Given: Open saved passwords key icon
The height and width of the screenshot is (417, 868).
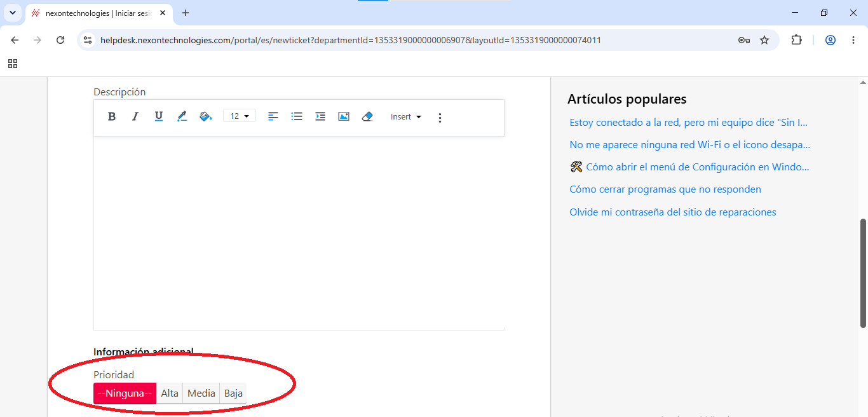Looking at the screenshot, I should (744, 40).
